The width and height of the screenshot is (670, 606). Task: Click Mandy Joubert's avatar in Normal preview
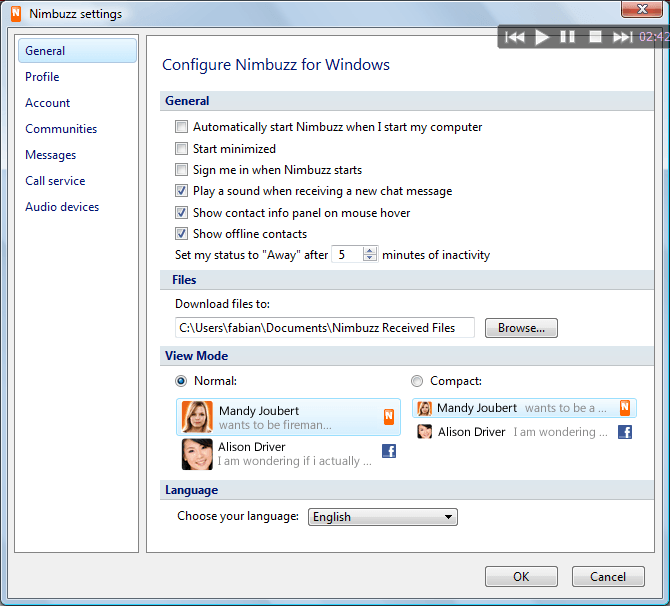[x=197, y=417]
